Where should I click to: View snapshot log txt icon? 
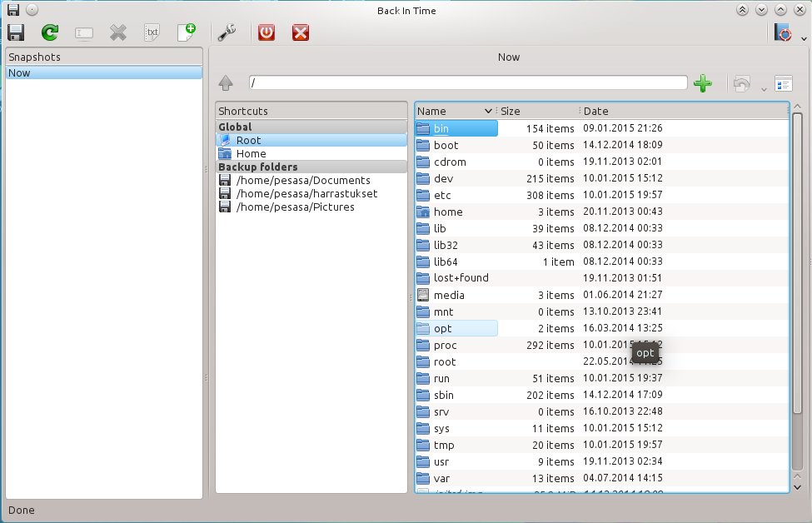pos(152,32)
